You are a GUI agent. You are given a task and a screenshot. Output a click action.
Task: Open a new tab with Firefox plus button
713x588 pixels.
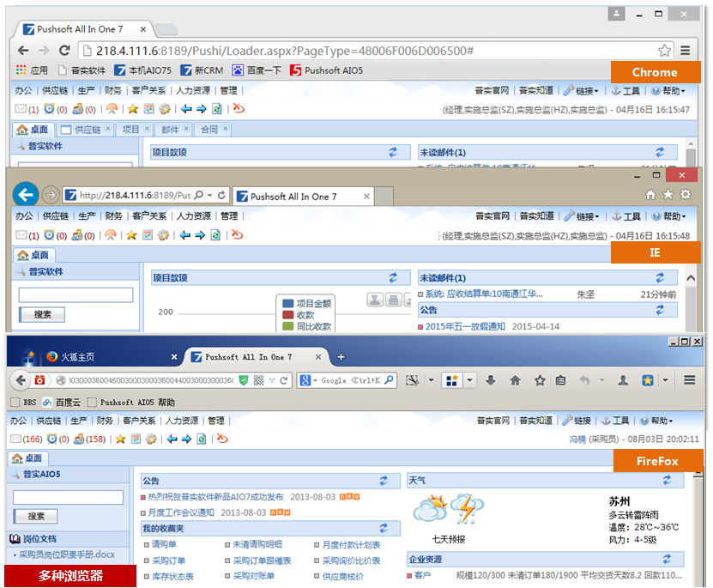[x=341, y=357]
